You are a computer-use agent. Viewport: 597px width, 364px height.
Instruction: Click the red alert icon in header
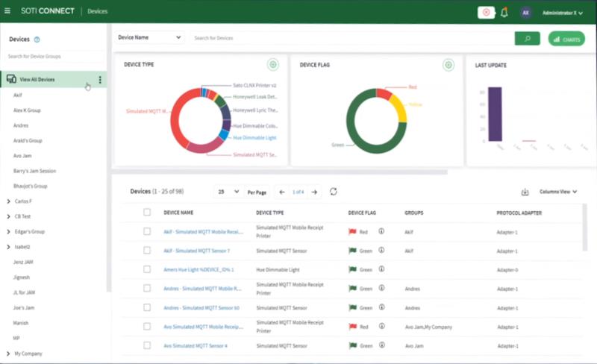(x=486, y=13)
